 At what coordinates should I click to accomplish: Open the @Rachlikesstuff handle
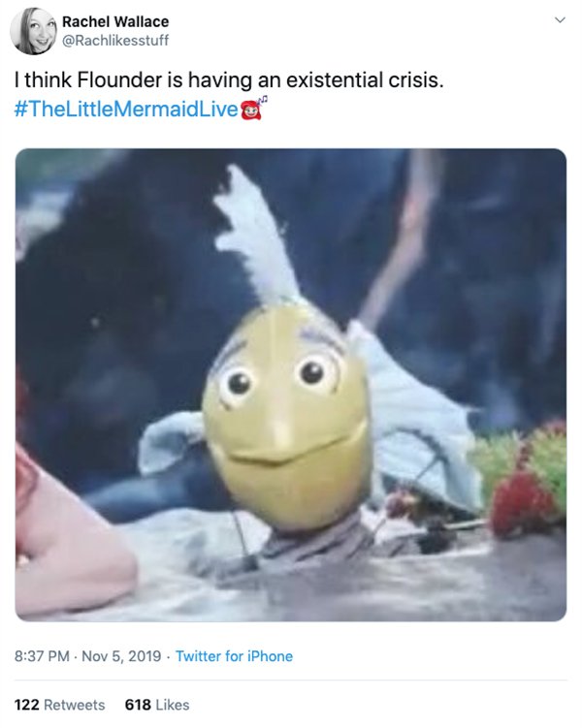(x=115, y=41)
